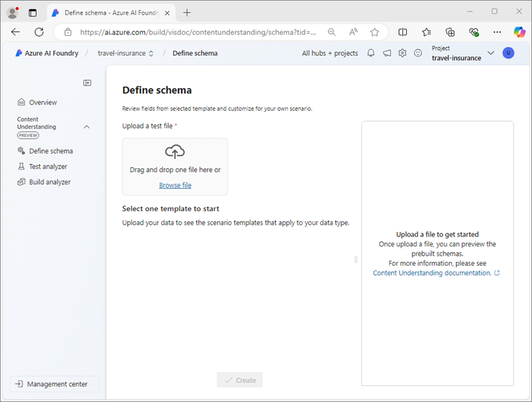Viewport: 532px width, 402px height.
Task: Open notifications bell icon
Action: click(371, 53)
